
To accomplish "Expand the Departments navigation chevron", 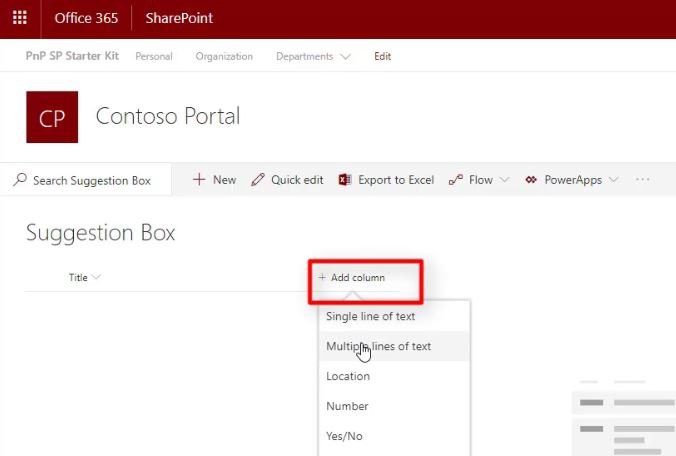I will tap(345, 57).
